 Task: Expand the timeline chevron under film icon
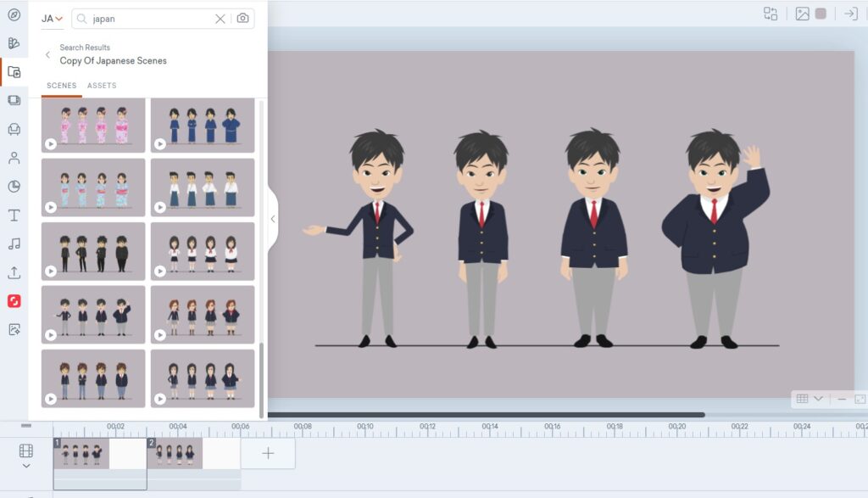pos(25,466)
